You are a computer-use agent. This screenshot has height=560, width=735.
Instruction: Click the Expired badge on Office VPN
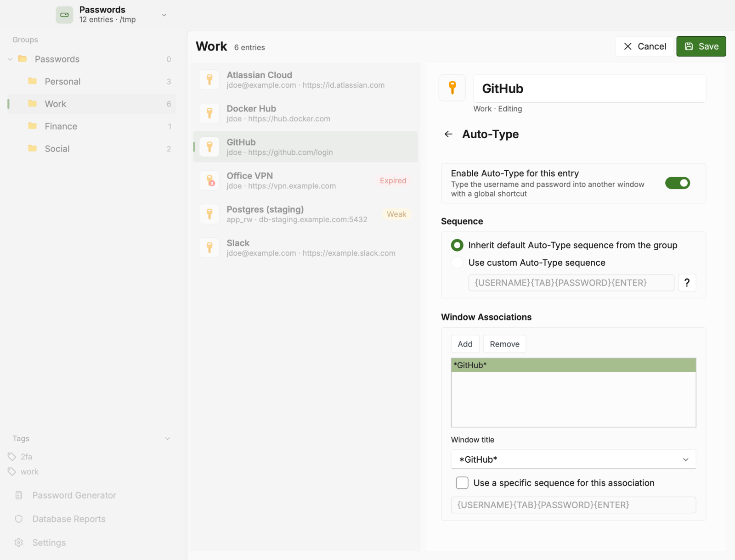[393, 181]
